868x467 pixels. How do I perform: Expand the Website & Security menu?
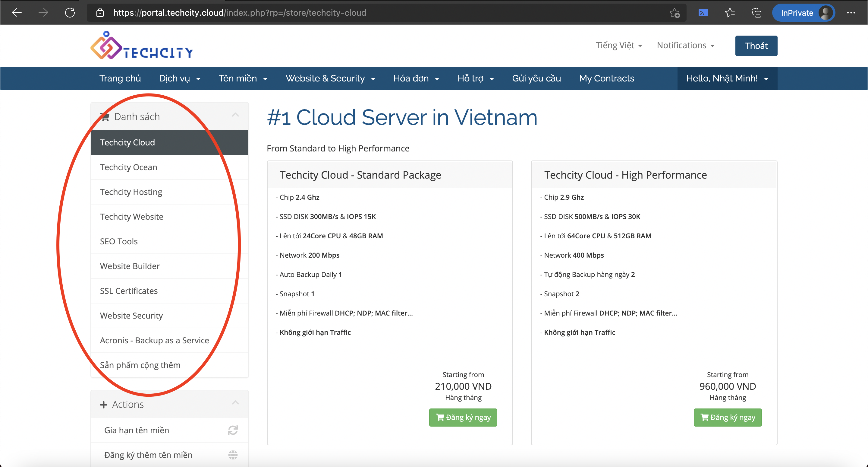[330, 78]
